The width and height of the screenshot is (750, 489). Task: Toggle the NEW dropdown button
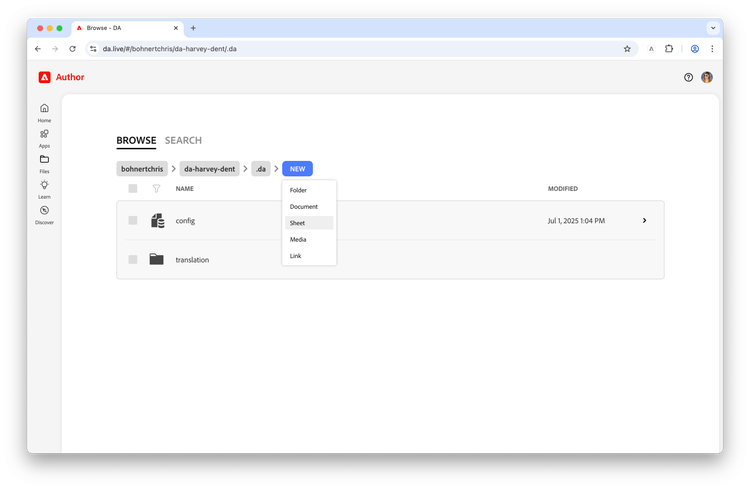click(298, 169)
